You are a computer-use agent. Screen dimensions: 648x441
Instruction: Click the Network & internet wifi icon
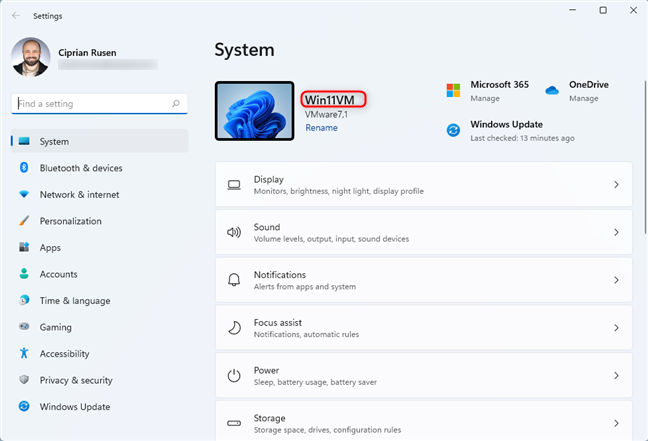(x=24, y=194)
